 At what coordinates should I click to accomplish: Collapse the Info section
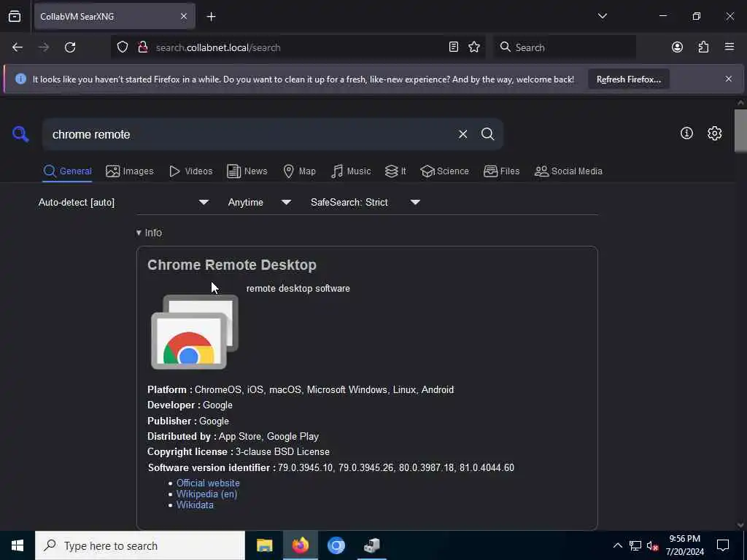pos(149,233)
